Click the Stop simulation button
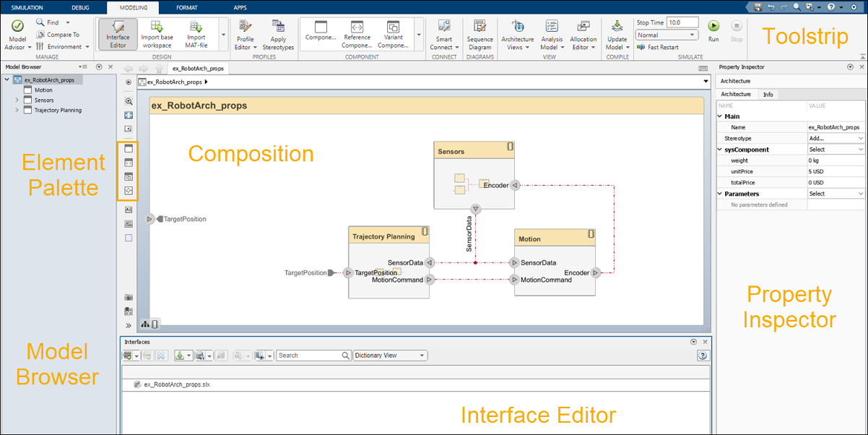868x435 pixels. pos(737,30)
